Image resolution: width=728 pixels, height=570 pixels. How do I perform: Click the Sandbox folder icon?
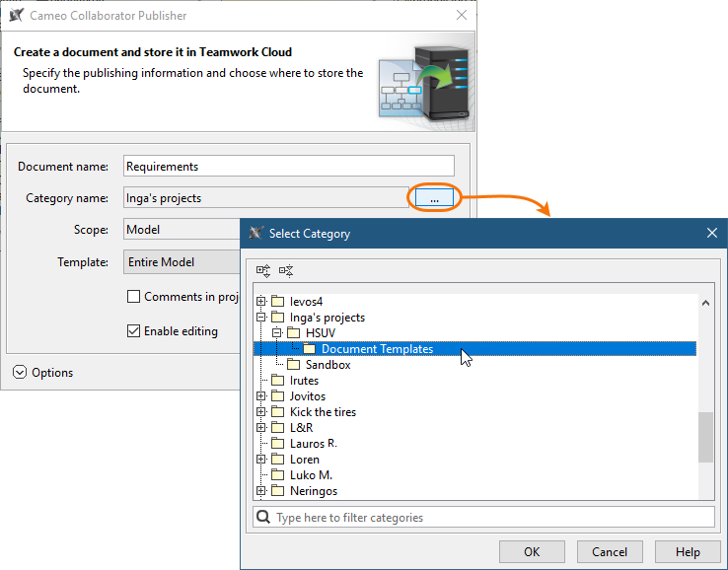[293, 364]
